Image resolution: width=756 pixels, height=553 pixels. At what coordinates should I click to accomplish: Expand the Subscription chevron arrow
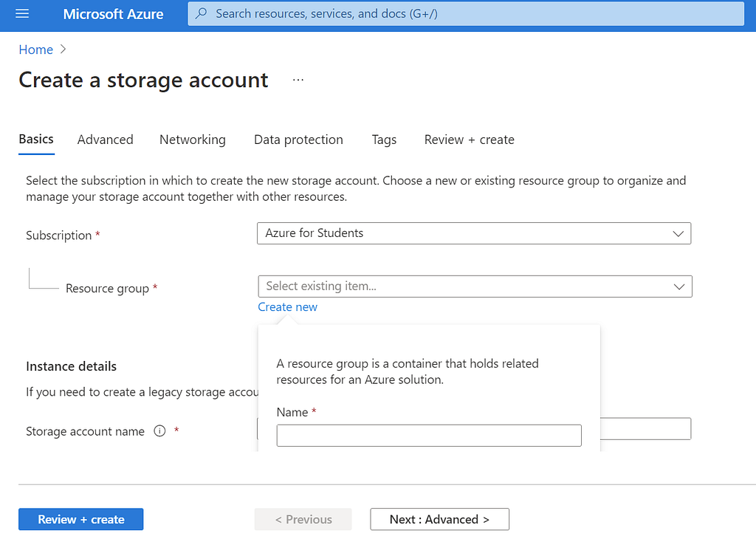(x=678, y=234)
